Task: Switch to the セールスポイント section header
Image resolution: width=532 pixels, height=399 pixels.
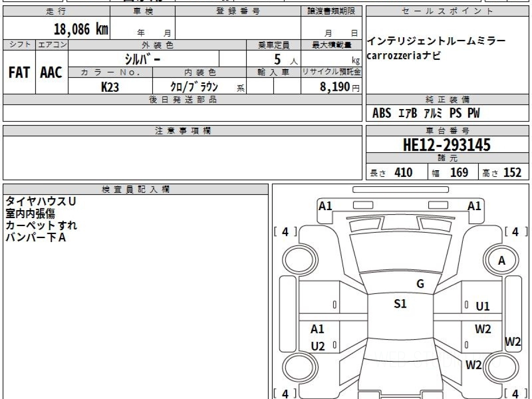Action: pyautogui.click(x=448, y=12)
